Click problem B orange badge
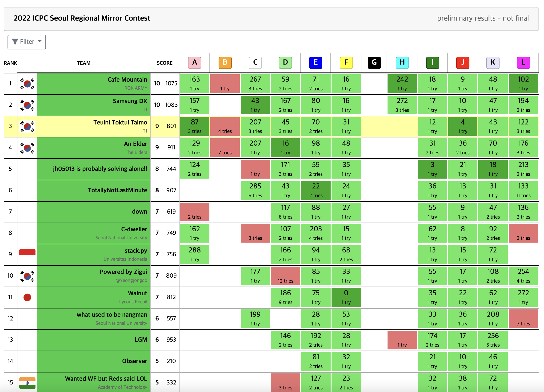 pyautogui.click(x=225, y=63)
